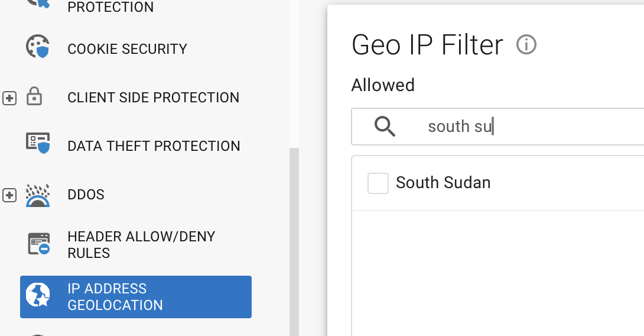Expand the DDOS section plus button
644x336 pixels.
(x=9, y=195)
